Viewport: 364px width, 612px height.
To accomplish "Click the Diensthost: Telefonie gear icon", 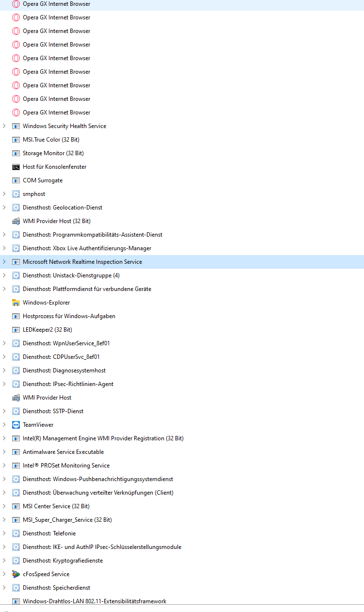I will pyautogui.click(x=16, y=533).
